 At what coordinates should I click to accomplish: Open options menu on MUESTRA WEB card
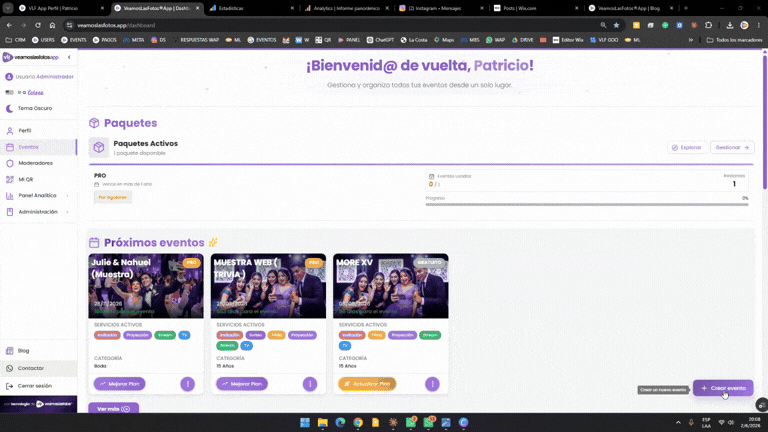tap(310, 384)
